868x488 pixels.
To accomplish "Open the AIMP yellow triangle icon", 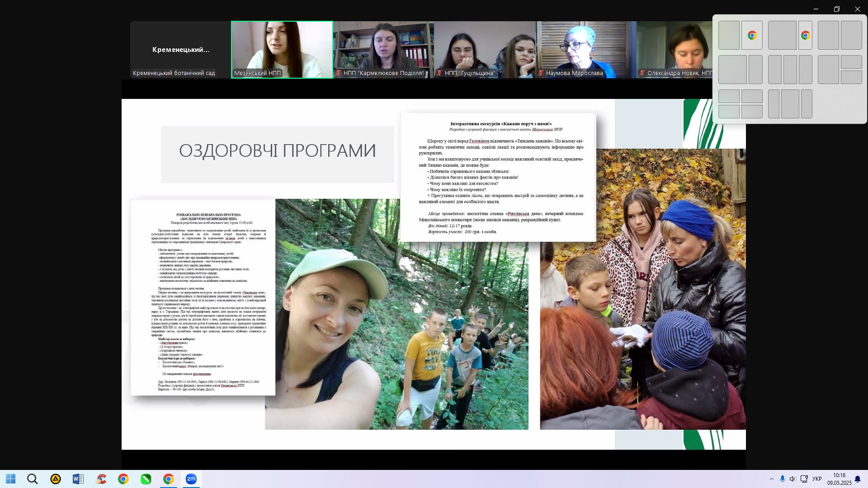I will pyautogui.click(x=56, y=479).
